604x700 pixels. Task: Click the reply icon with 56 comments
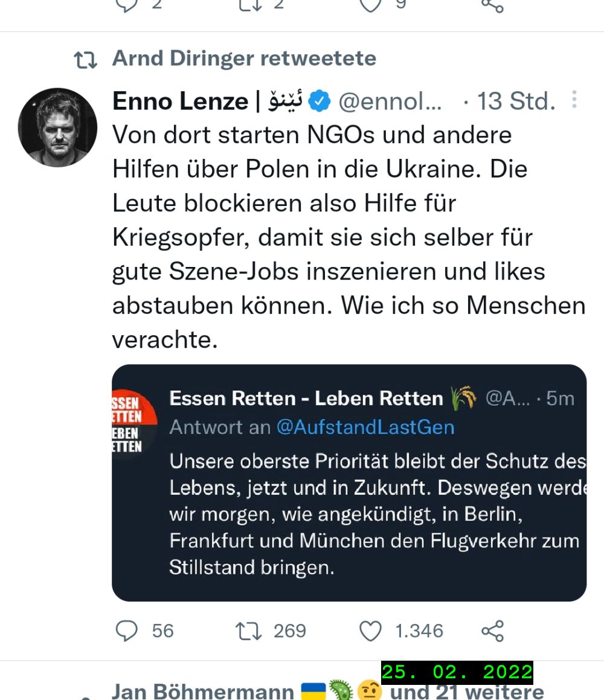tap(127, 631)
